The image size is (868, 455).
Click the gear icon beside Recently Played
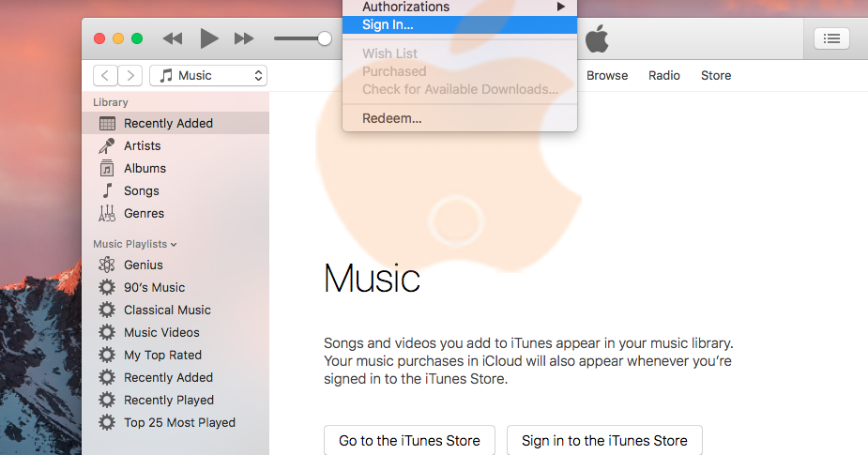coord(107,400)
